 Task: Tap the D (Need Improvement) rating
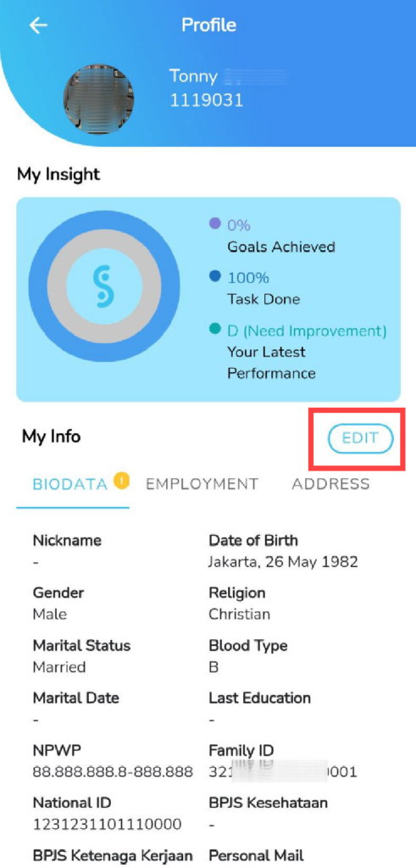pyautogui.click(x=307, y=331)
